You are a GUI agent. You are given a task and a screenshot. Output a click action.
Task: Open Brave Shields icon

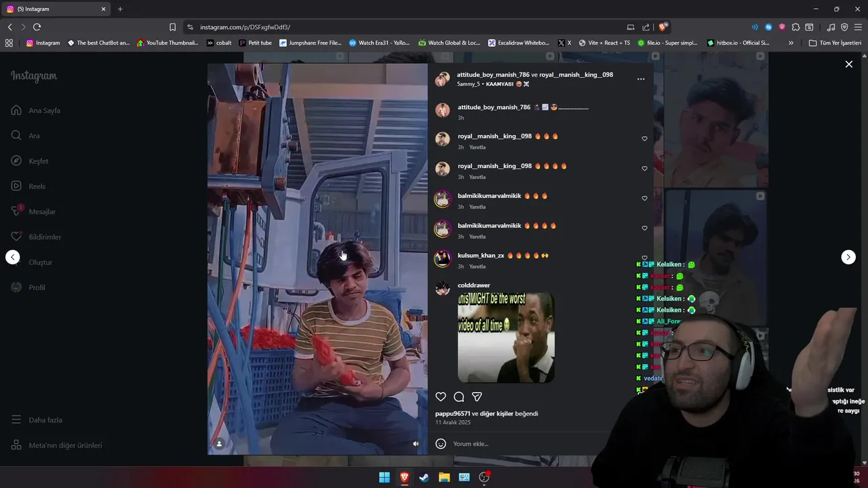[x=663, y=27]
